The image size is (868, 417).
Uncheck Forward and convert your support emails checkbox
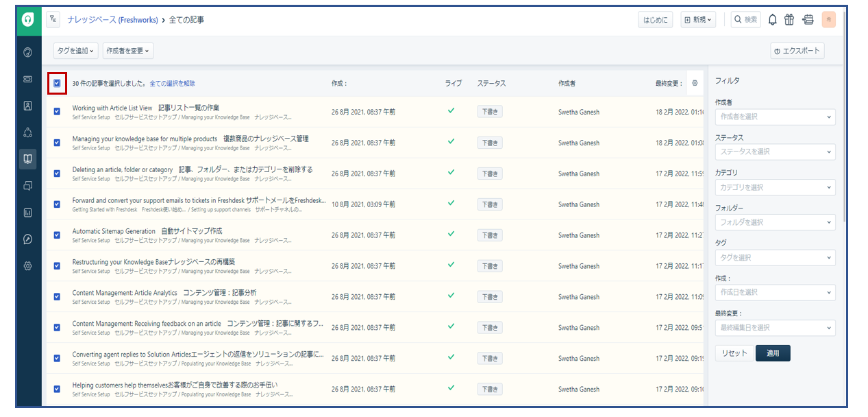pyautogui.click(x=57, y=204)
